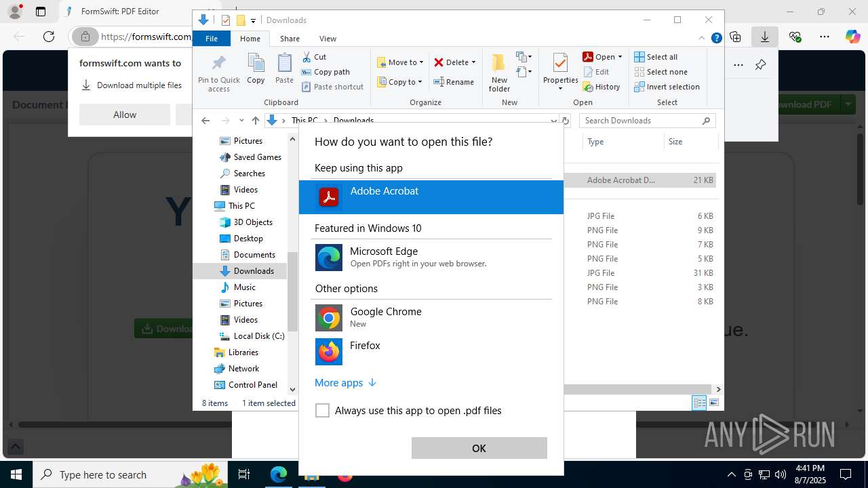Create a New folder from the ribbon
The width and height of the screenshot is (868, 488).
point(499,73)
